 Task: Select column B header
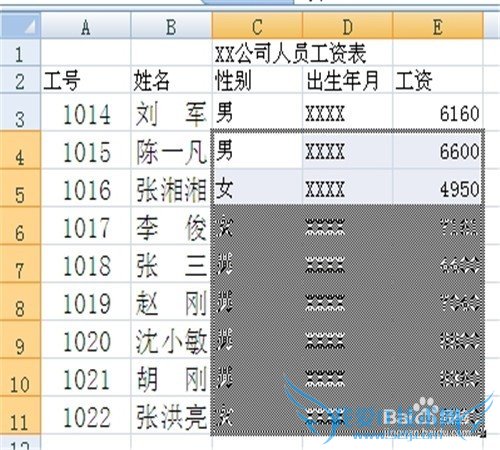coord(171,26)
